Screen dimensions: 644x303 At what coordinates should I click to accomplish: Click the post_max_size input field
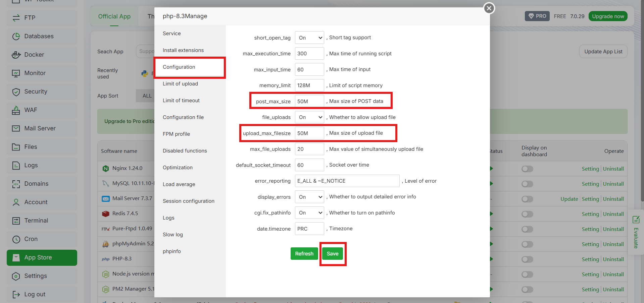(x=309, y=101)
